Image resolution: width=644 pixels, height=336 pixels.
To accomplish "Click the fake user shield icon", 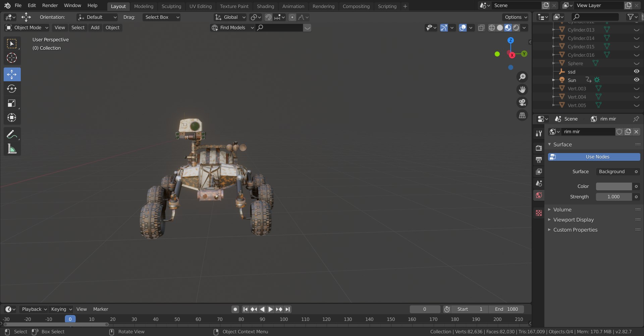I will tap(619, 132).
